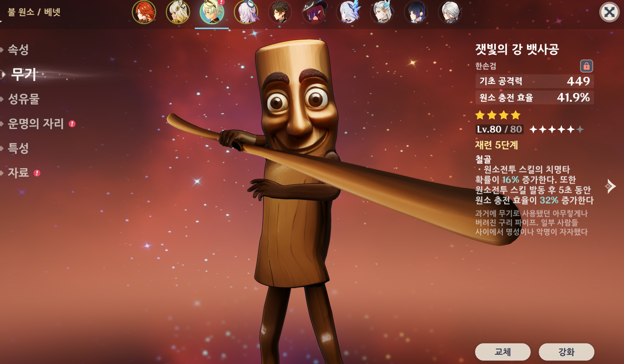624x364 pixels.
Task: Select the highlighted Bennett portrait
Action: [x=212, y=12]
